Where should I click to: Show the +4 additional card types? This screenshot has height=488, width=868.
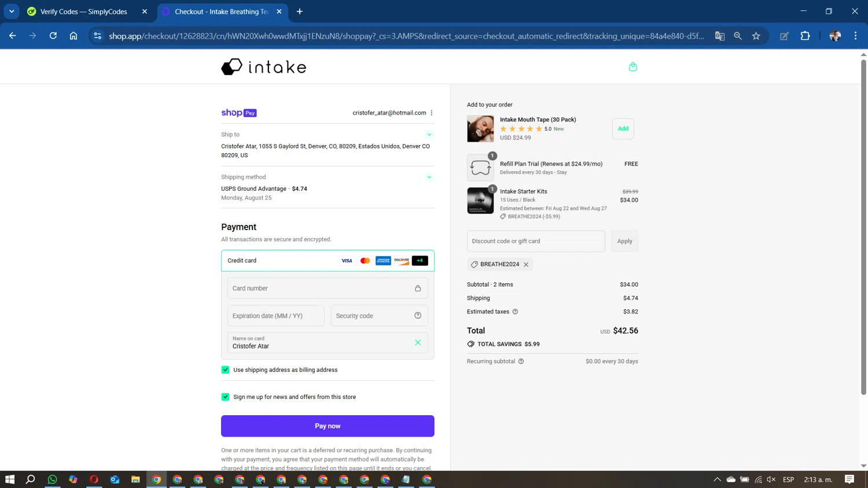[420, 261]
